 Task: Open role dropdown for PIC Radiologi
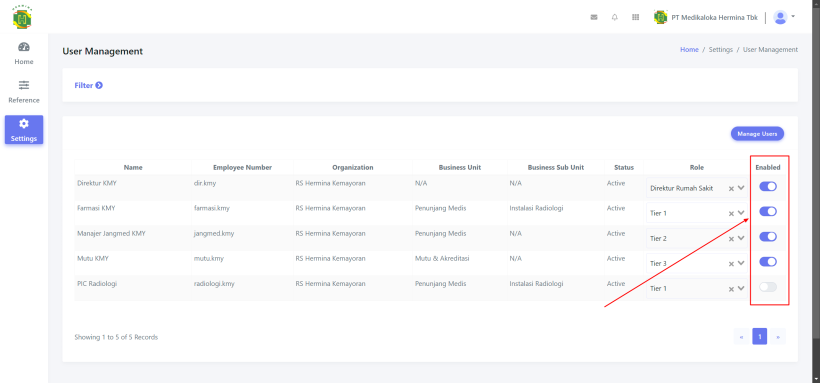741,288
